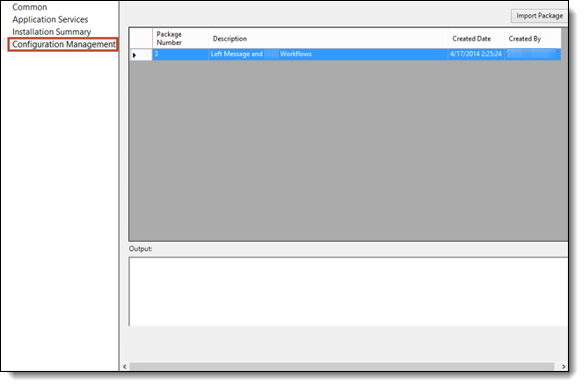
Task: Sort by the Created Date column header
Action: (x=476, y=38)
